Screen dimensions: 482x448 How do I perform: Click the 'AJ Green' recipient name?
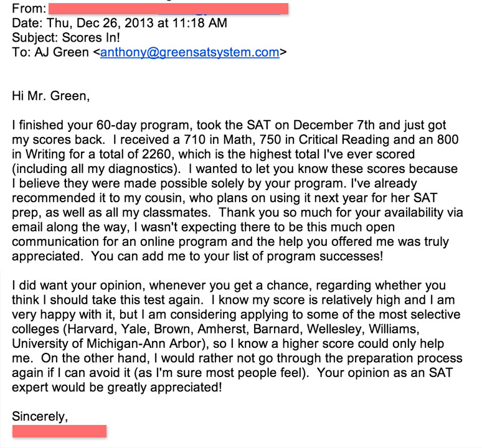(x=62, y=52)
